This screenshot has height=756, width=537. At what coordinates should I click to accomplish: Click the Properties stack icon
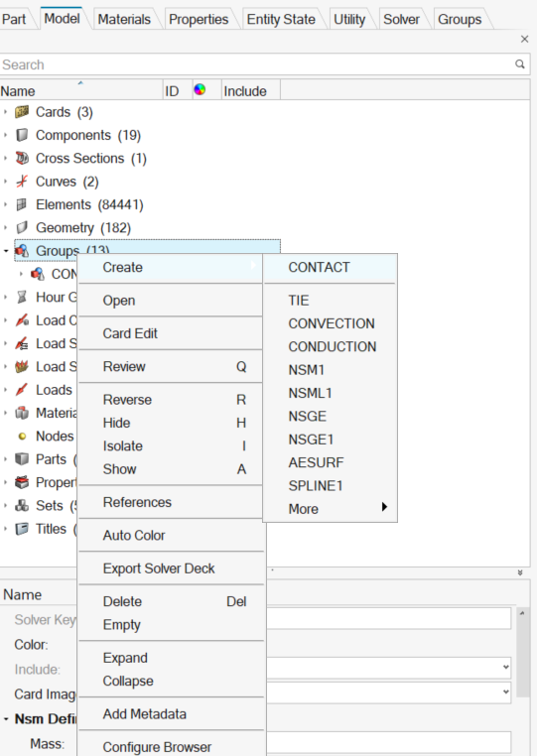[22, 482]
